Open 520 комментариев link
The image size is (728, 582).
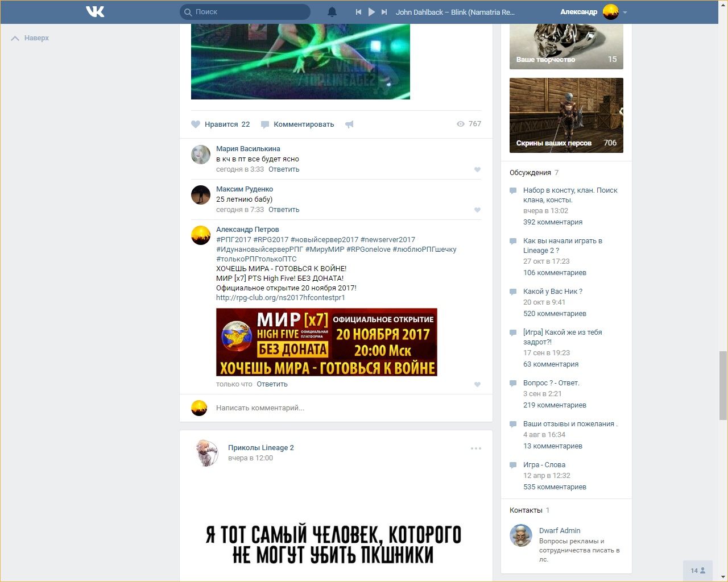[x=555, y=314]
